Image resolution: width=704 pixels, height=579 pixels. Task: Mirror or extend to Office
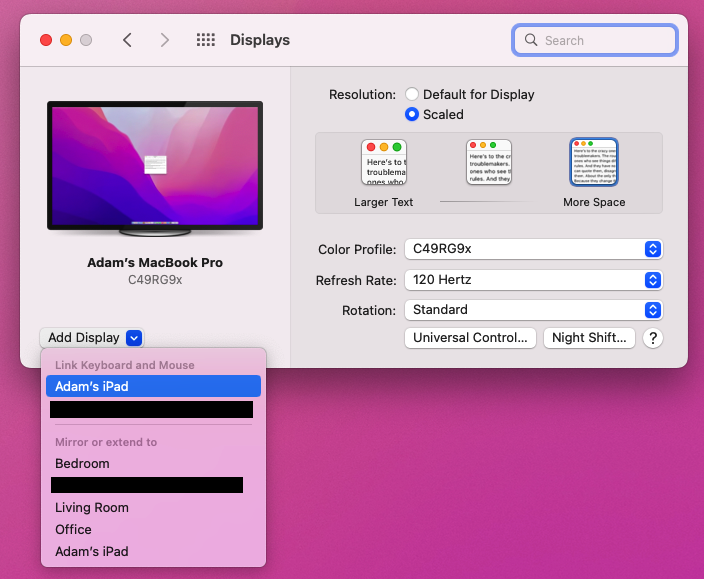[153, 530]
